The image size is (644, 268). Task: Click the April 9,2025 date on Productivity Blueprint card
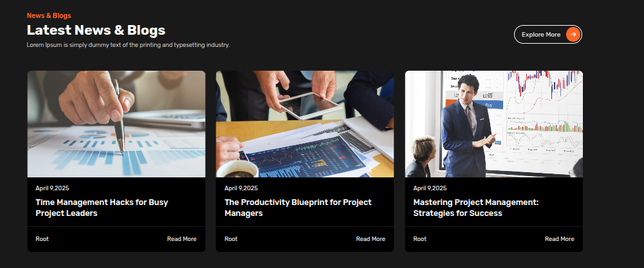click(x=241, y=188)
